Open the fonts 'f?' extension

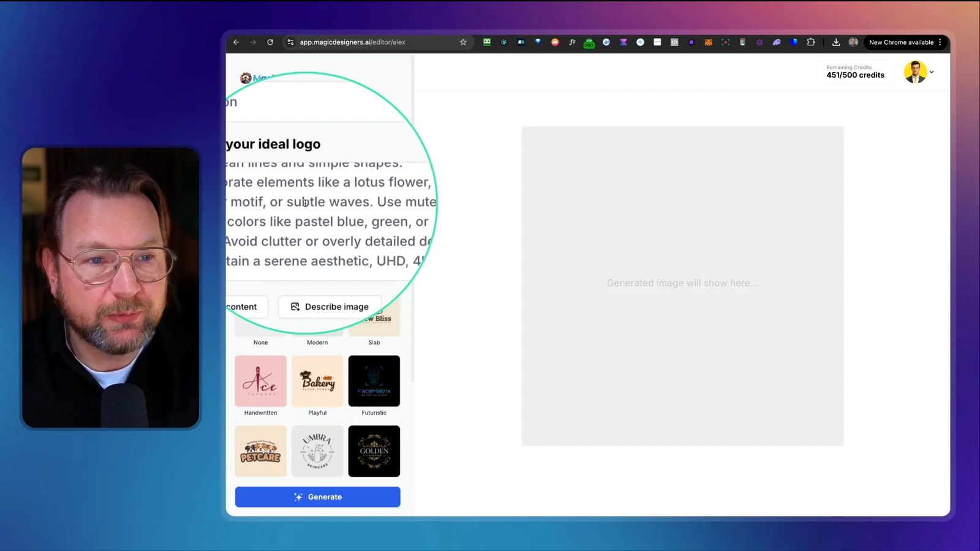pos(572,42)
